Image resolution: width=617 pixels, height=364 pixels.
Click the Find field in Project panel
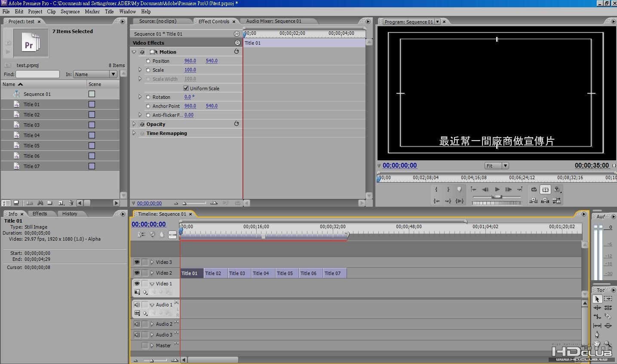pos(37,74)
